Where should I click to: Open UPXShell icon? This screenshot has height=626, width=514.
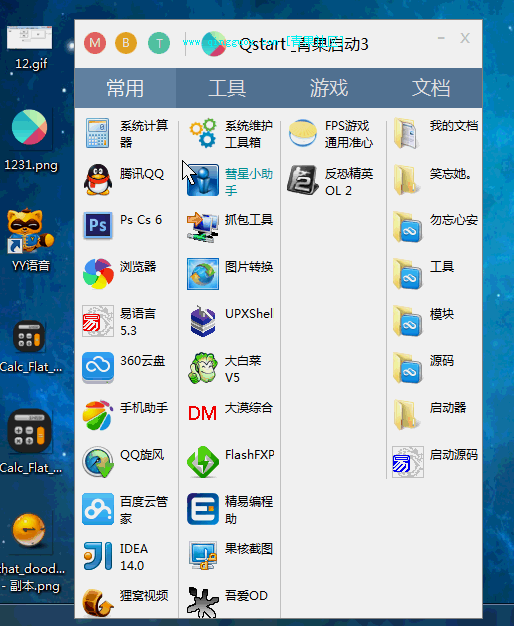[x=203, y=321]
